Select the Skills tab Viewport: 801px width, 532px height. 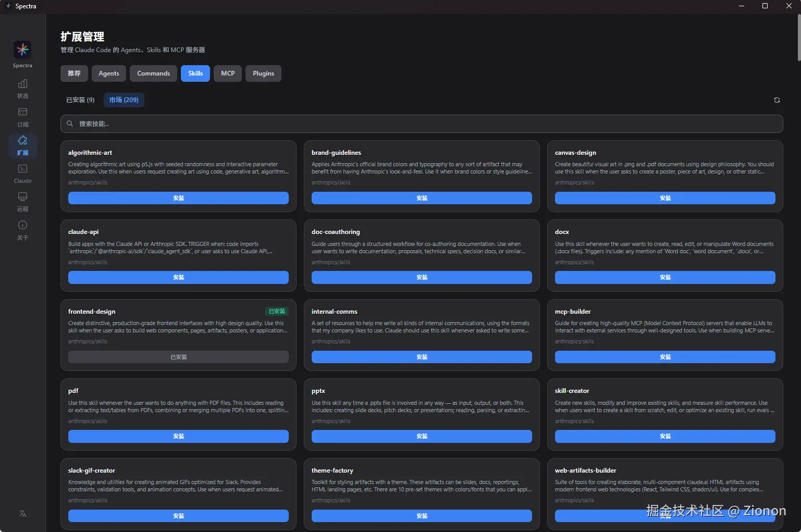point(195,73)
